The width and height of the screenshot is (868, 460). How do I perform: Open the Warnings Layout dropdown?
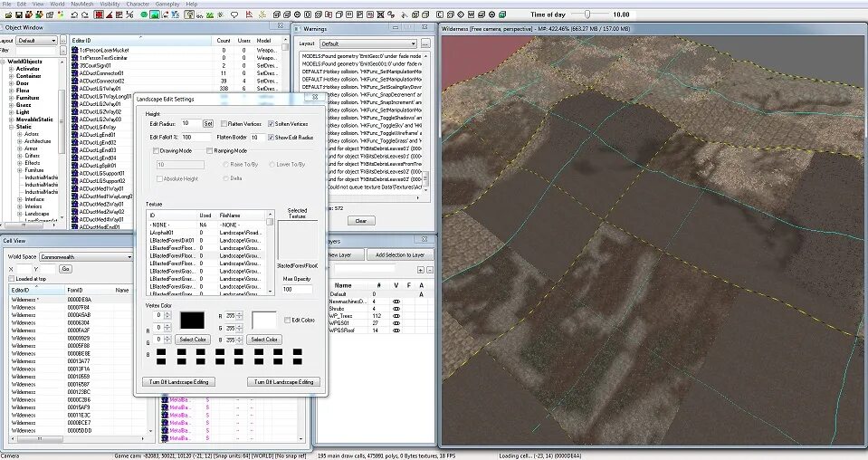(x=367, y=43)
